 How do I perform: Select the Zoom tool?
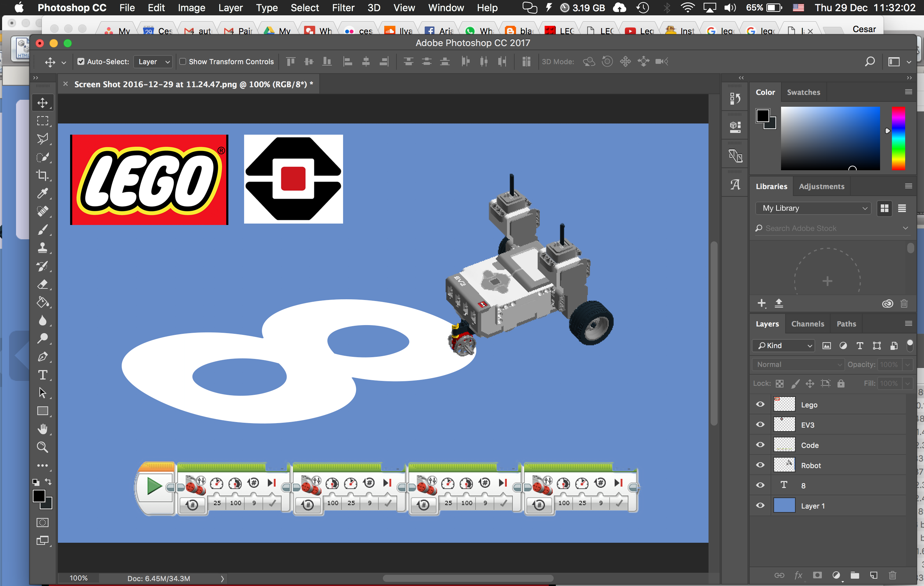point(43,447)
